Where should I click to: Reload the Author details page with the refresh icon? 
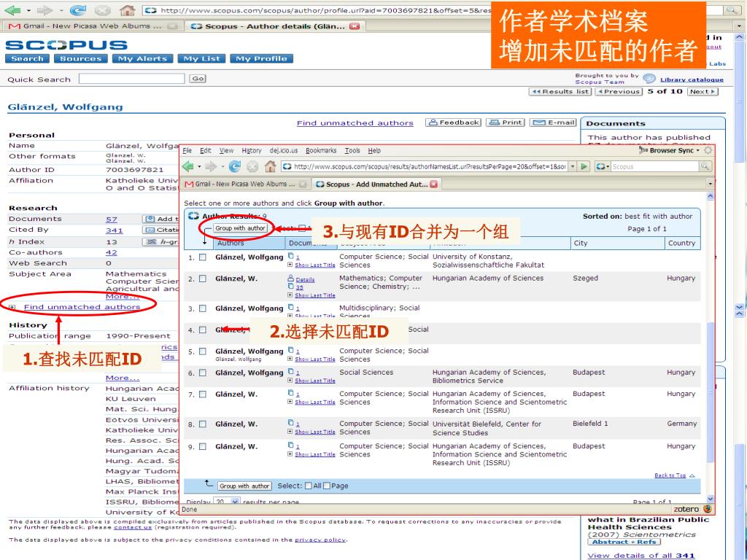77,10
